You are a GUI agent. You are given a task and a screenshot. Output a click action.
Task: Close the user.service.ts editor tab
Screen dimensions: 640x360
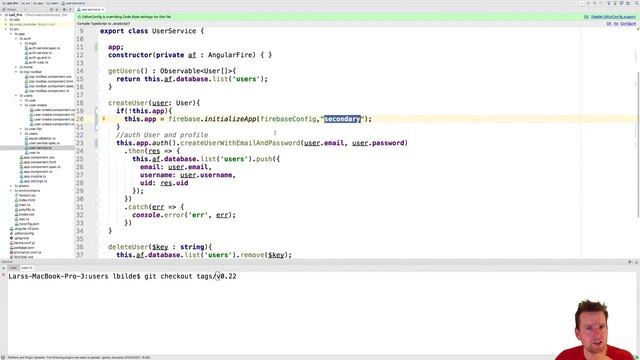coord(103,9)
